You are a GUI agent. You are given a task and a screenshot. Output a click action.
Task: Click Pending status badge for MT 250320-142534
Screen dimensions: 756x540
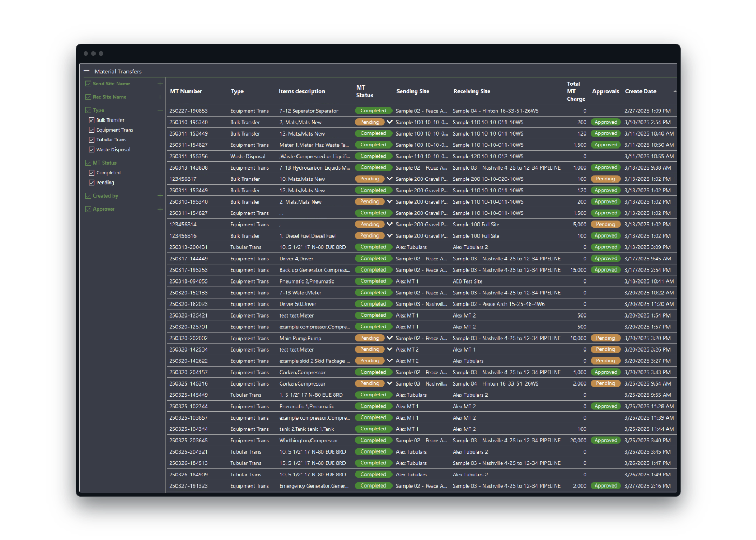coord(370,349)
